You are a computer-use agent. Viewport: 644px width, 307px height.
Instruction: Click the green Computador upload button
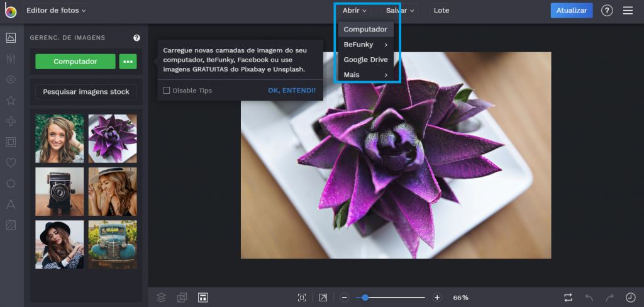[x=75, y=62]
